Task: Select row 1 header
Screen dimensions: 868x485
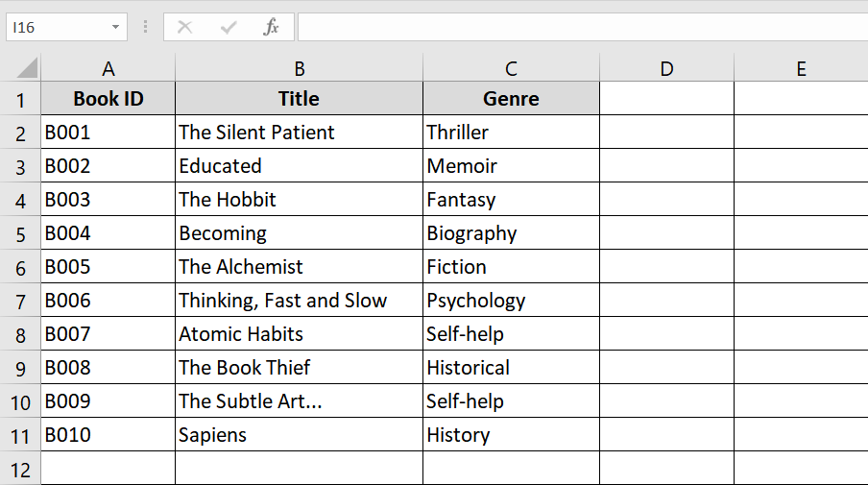Action: click(20, 99)
